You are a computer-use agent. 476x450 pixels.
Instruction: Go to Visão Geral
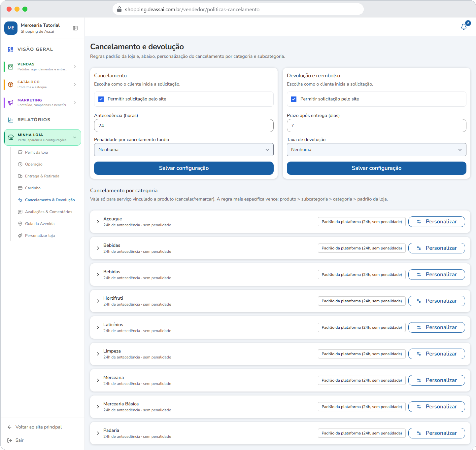pyautogui.click(x=35, y=49)
